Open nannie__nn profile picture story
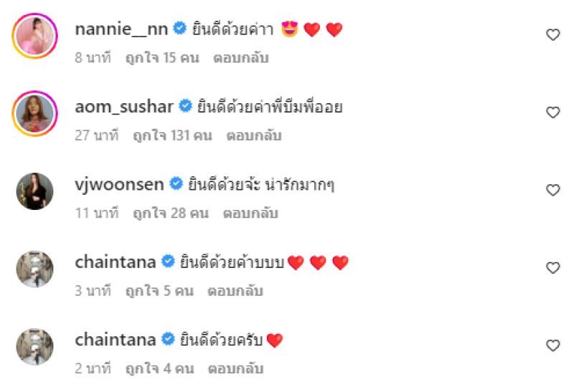 click(34, 36)
